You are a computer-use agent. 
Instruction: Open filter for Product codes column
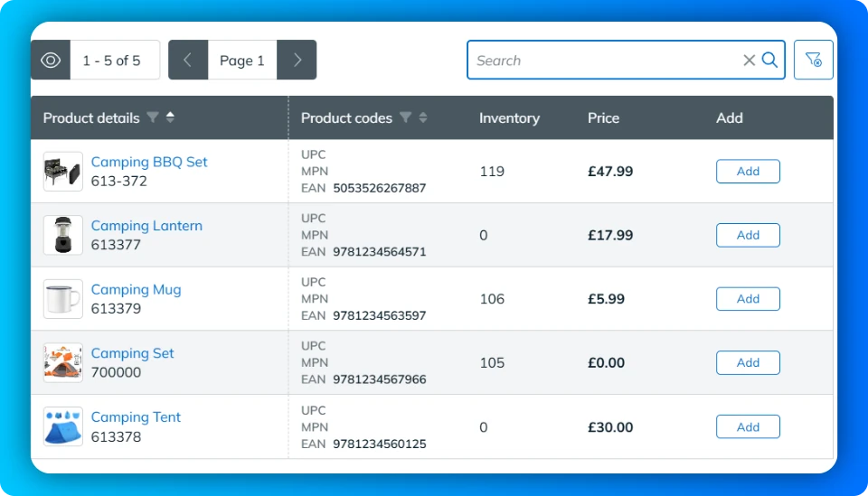[406, 117]
